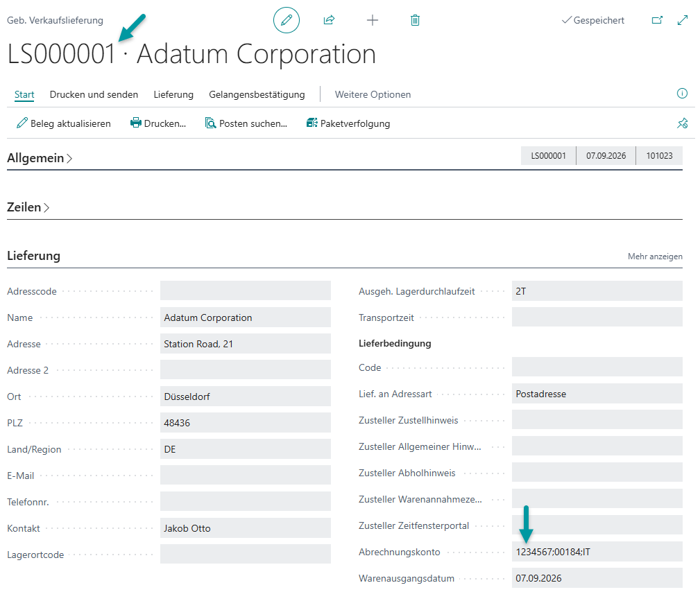Open page in new window icon
This screenshot has width=700, height=601.
pos(657,20)
